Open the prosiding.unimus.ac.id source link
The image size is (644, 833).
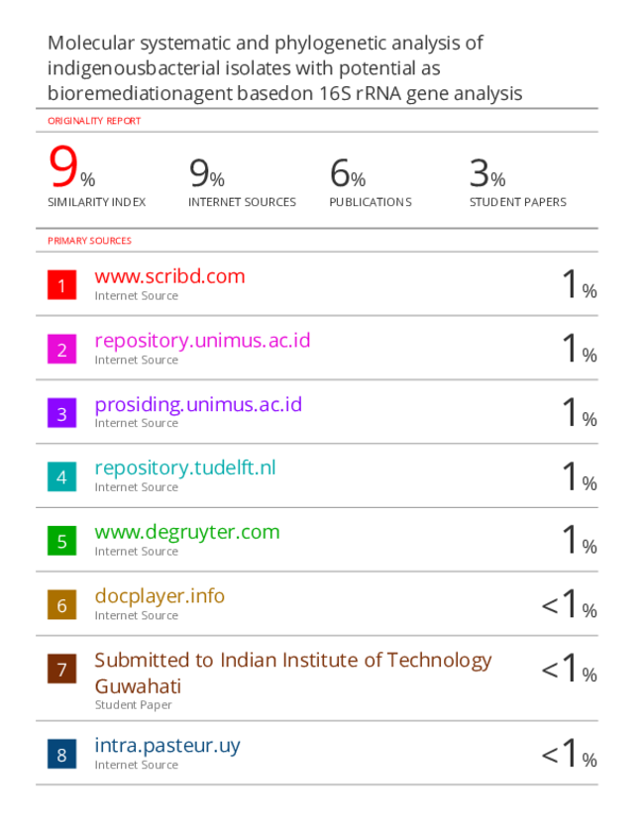coord(198,405)
